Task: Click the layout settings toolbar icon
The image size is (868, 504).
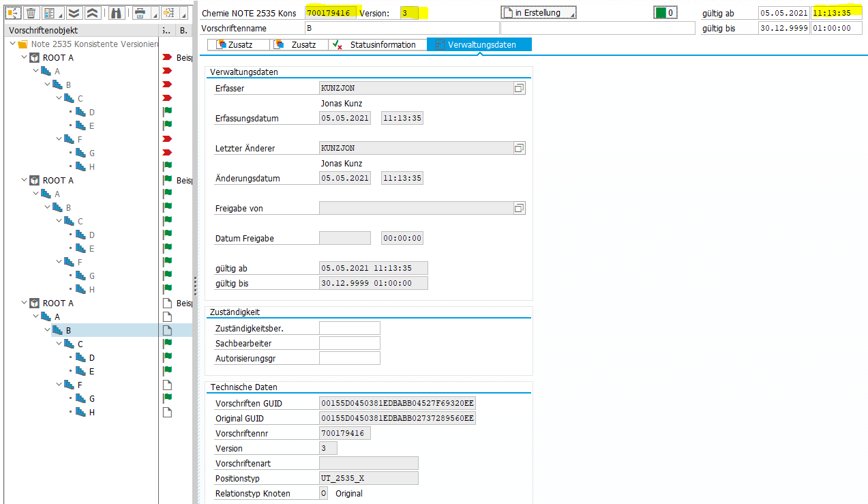Action: point(50,13)
